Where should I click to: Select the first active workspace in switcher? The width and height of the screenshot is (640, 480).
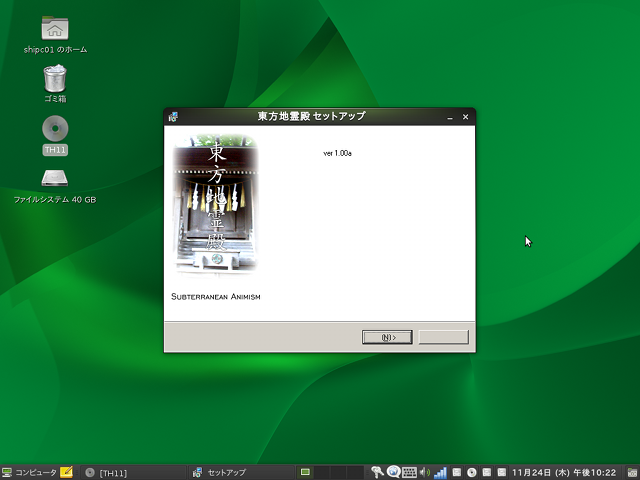coord(305,472)
